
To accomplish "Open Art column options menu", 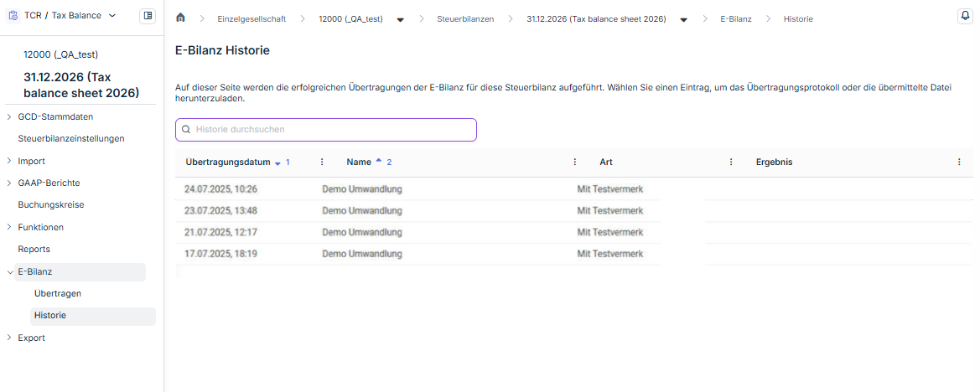I will 731,162.
